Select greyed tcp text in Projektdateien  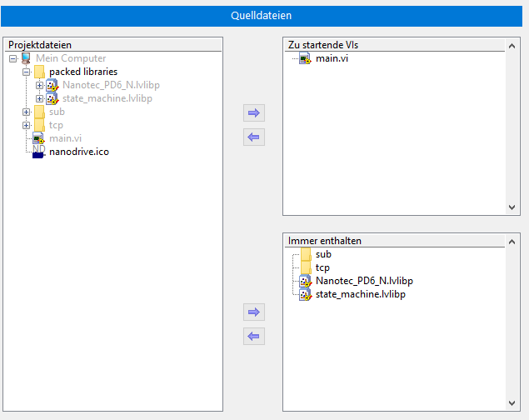click(56, 126)
